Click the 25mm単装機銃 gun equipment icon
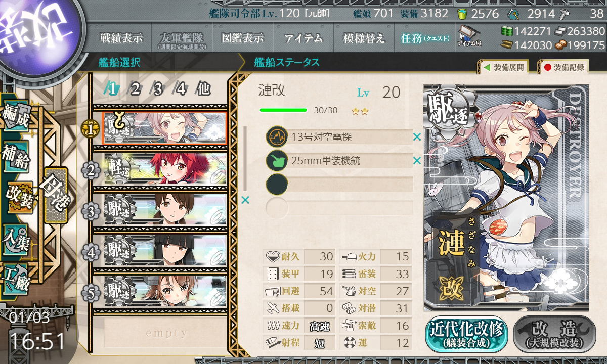The width and height of the screenshot is (607, 364). tap(277, 161)
